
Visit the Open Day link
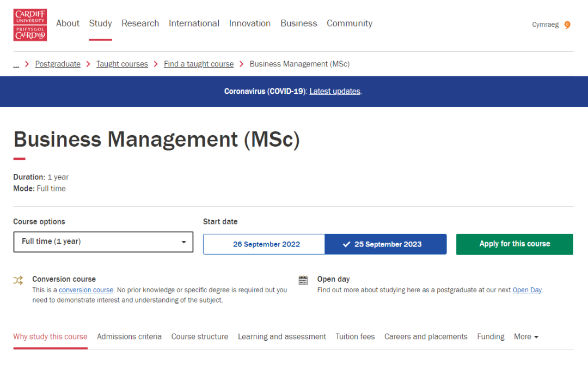pos(526,290)
